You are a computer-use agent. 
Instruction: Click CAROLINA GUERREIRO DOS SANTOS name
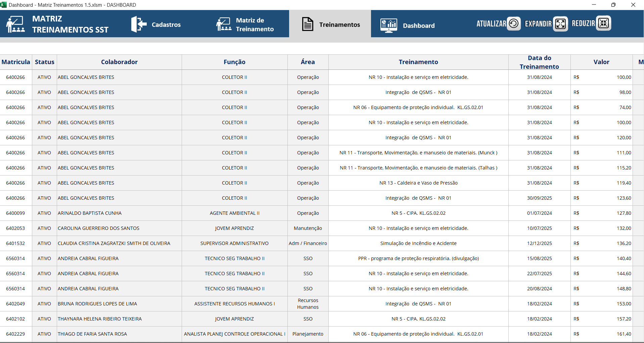pyautogui.click(x=98, y=228)
